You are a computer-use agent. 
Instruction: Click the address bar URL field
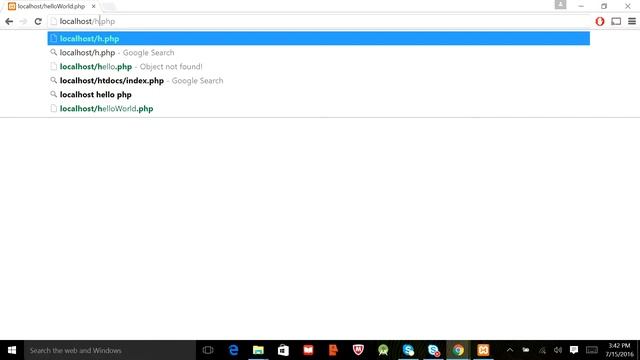320,21
